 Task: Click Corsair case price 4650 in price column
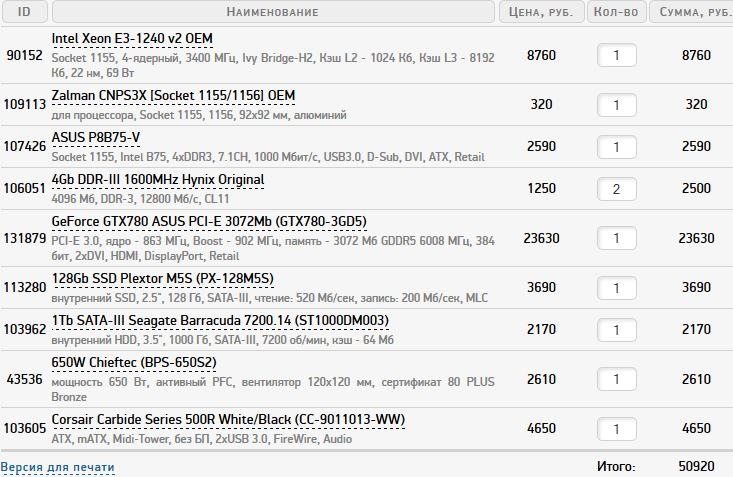pyautogui.click(x=541, y=428)
